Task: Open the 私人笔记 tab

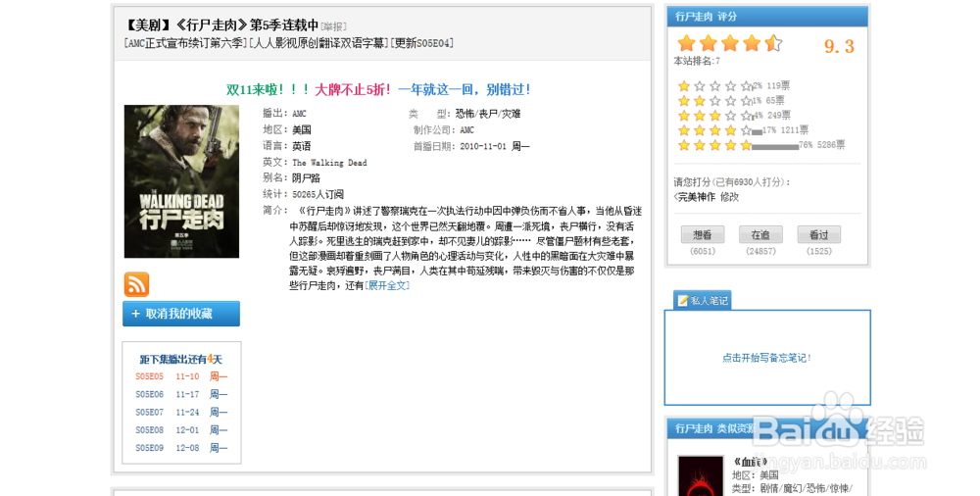Action: point(703,300)
